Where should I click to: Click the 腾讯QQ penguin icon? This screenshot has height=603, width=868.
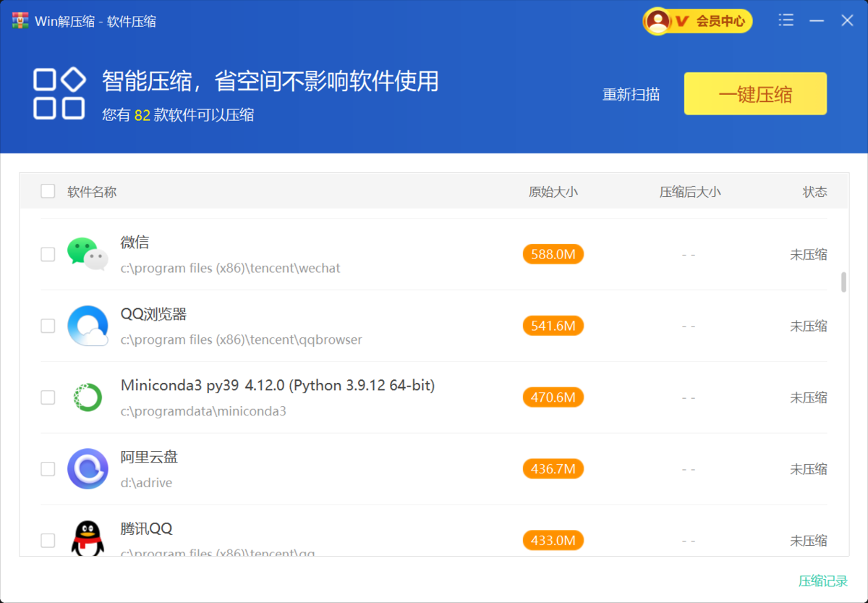click(88, 539)
